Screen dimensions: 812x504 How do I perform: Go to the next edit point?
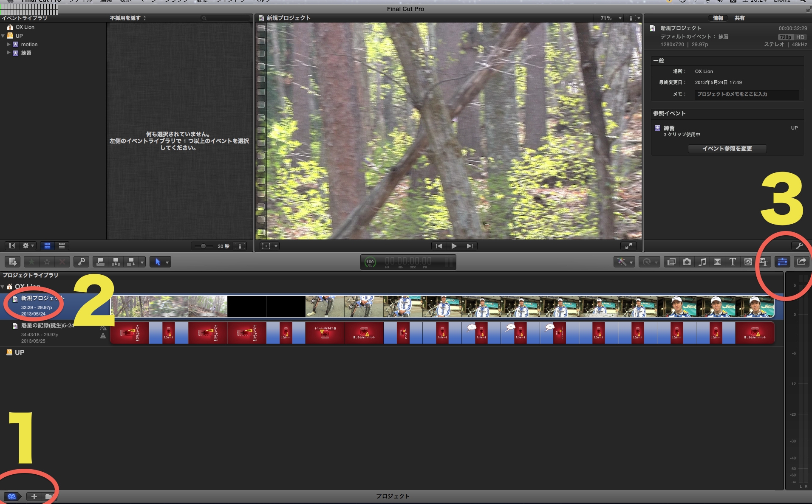click(x=470, y=246)
